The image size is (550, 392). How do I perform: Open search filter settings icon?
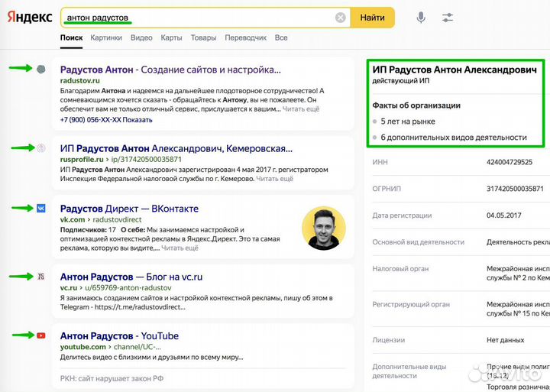click(448, 18)
